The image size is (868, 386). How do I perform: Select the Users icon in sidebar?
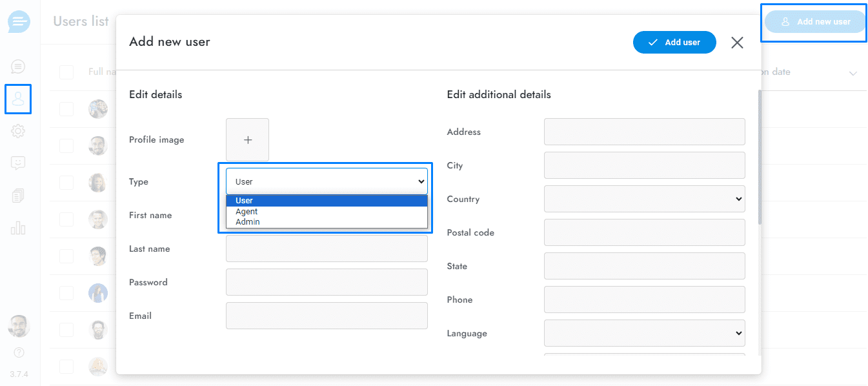point(18,99)
